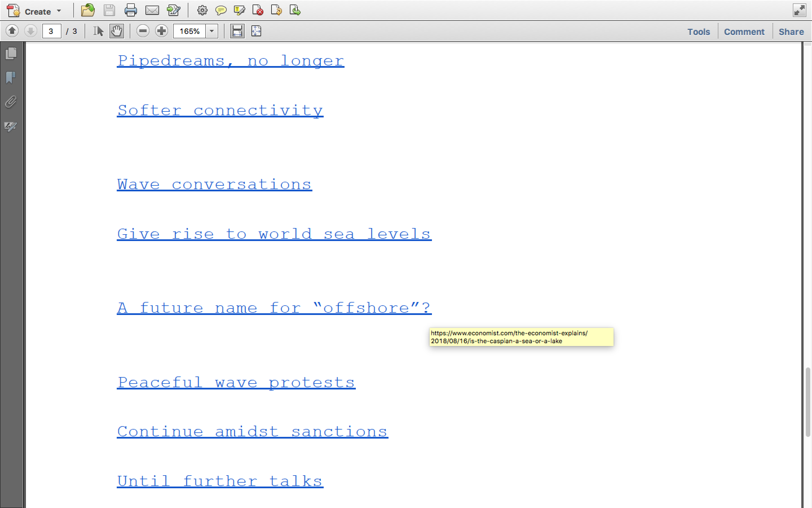Open the 'Peaceful wave protests' link

pyautogui.click(x=236, y=382)
